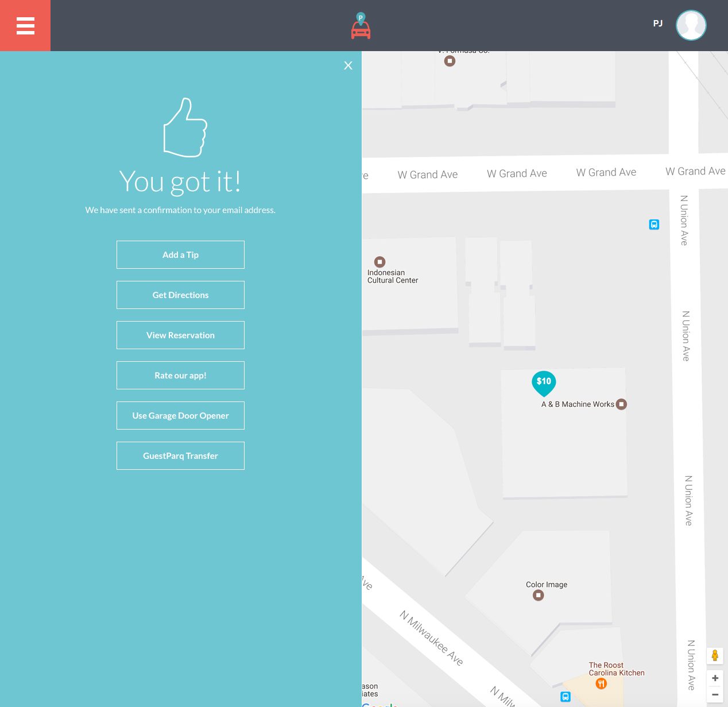
Task: Click Rate our app! button
Action: pos(180,376)
